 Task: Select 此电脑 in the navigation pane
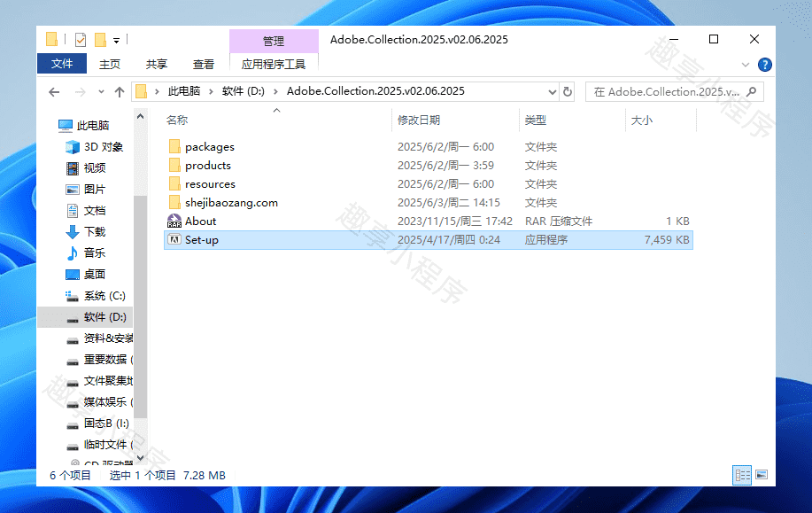coord(93,126)
